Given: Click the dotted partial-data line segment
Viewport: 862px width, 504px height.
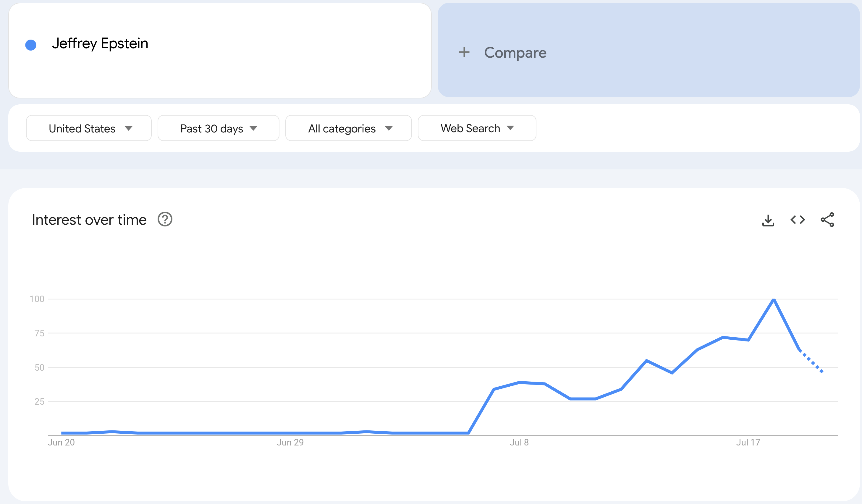Looking at the screenshot, I should pyautogui.click(x=811, y=361).
